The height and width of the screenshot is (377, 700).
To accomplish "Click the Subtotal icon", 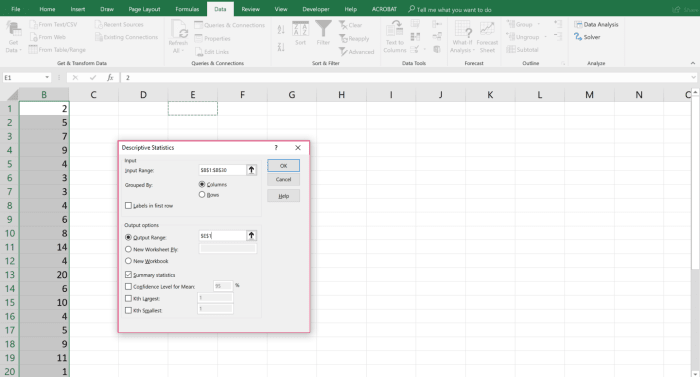I will click(511, 50).
